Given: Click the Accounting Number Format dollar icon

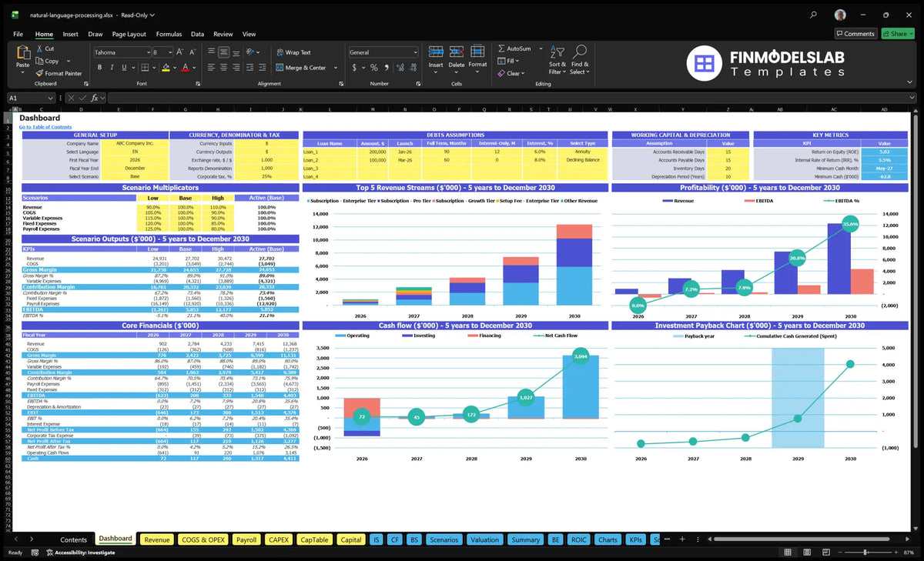Looking at the screenshot, I should [x=354, y=68].
